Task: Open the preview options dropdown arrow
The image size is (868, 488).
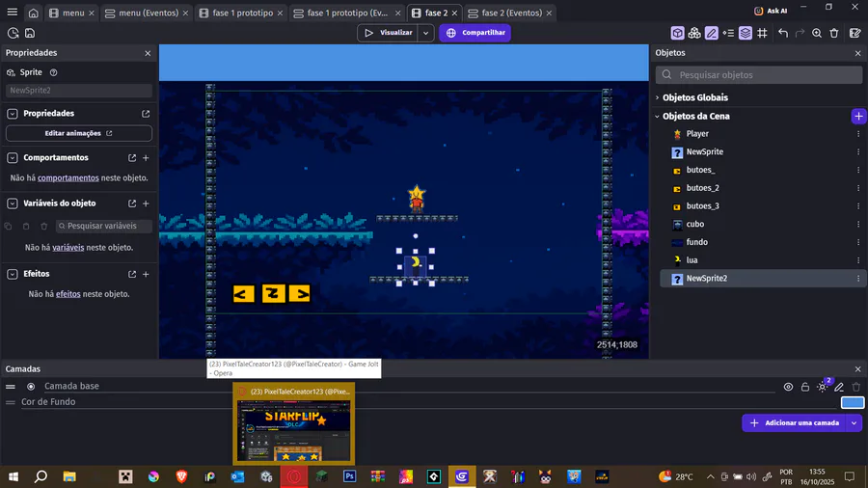Action: click(425, 33)
